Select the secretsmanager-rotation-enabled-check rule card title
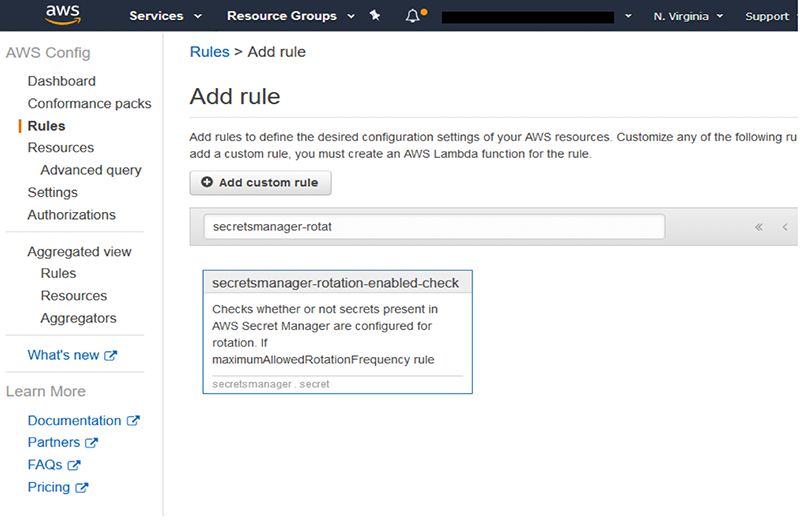This screenshot has width=800, height=525. 335,284
